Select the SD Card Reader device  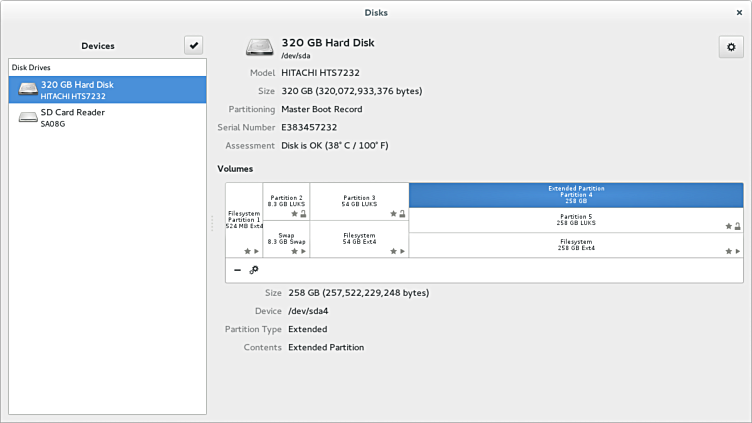coord(107,118)
